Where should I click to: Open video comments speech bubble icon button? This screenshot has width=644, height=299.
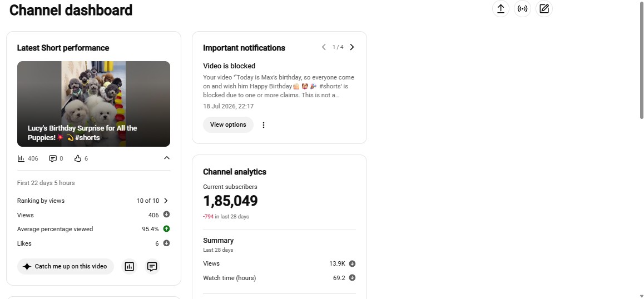point(152,267)
